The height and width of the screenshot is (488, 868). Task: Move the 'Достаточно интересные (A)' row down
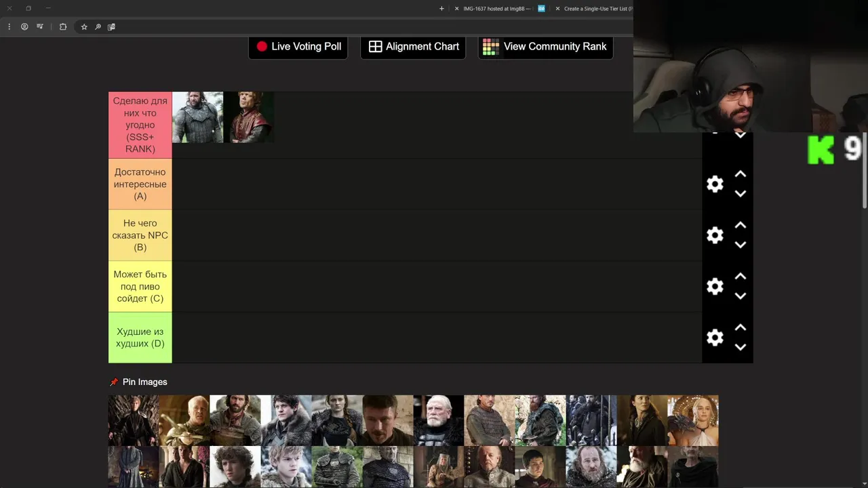(x=741, y=194)
